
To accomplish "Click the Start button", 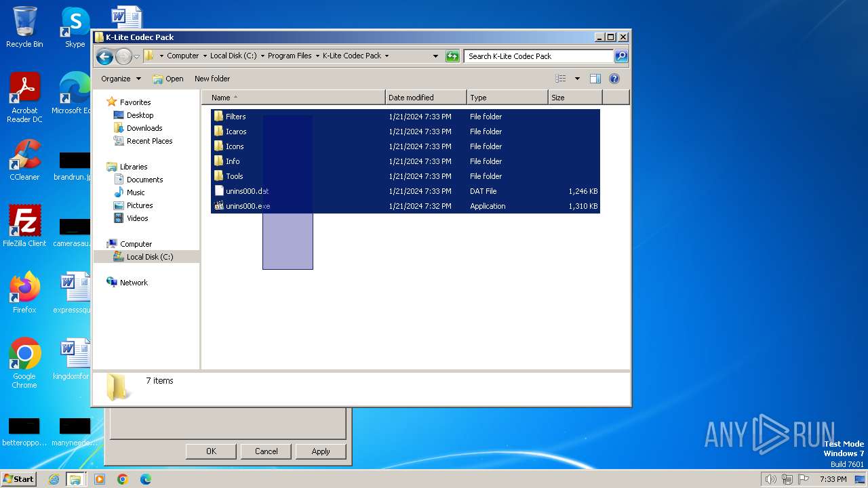I will 19,479.
